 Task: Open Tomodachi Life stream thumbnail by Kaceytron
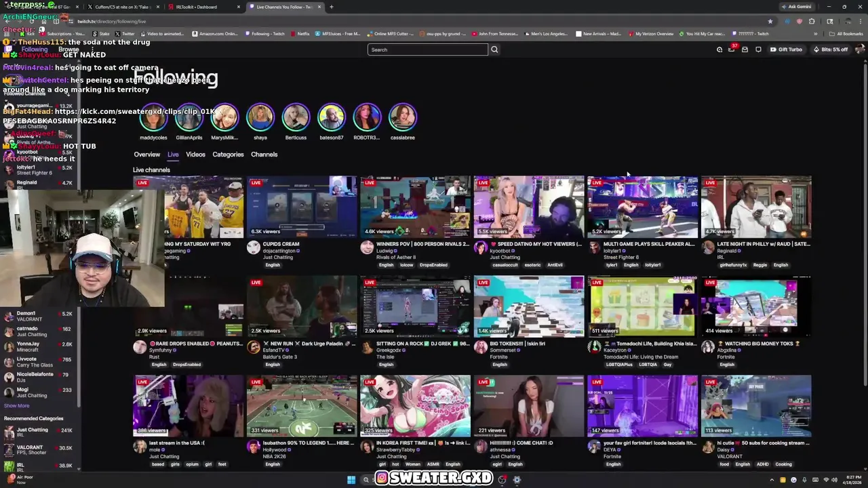click(x=642, y=306)
